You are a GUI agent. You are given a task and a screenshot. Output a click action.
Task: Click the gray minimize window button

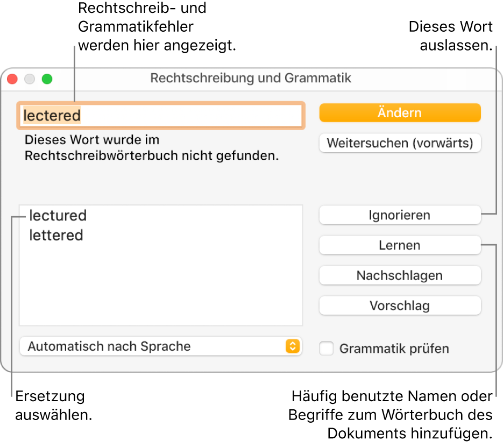click(x=30, y=79)
